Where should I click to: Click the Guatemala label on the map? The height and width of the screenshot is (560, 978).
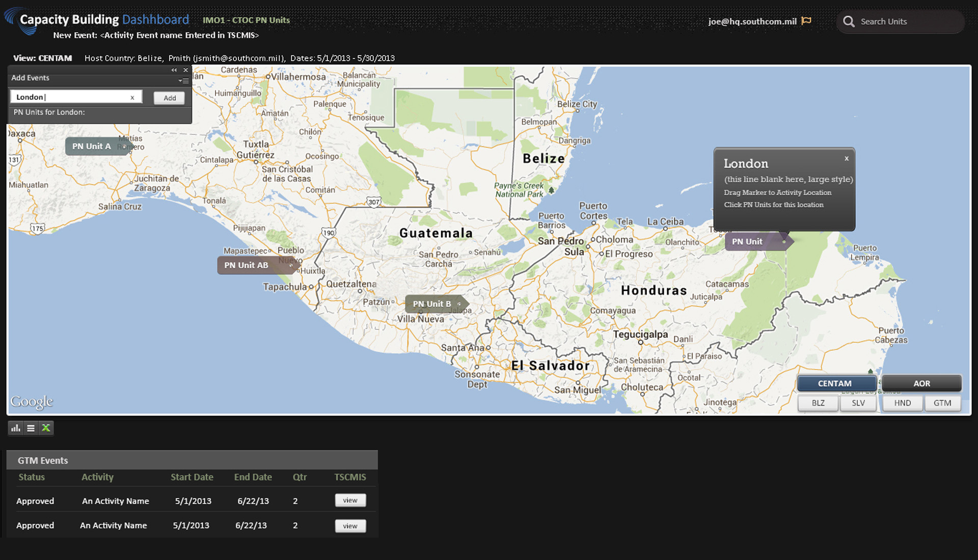pyautogui.click(x=436, y=233)
